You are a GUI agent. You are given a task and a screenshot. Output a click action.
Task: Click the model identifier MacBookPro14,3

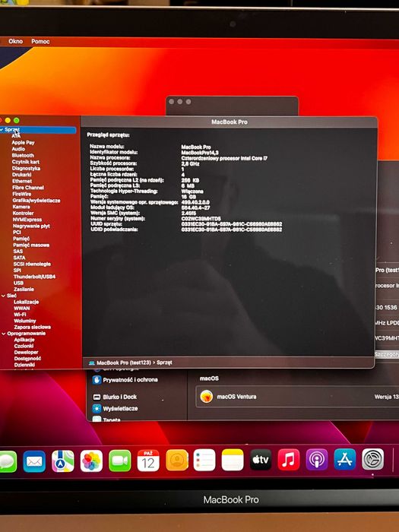pyautogui.click(x=200, y=153)
